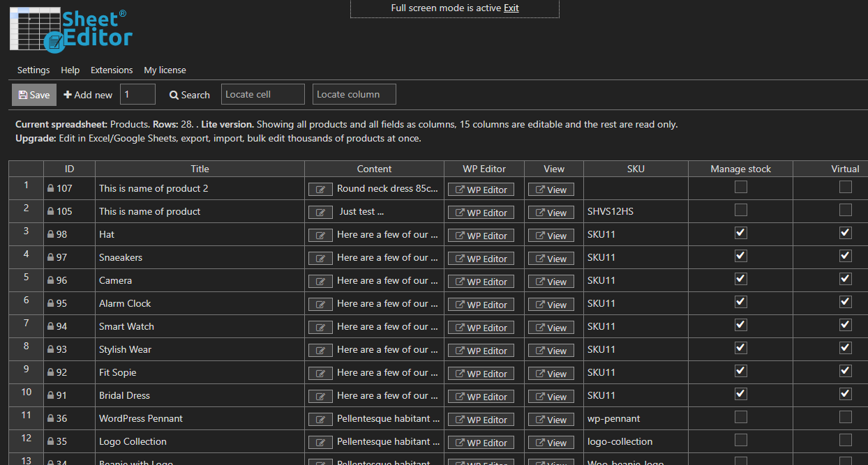
Task: Select cell 'Stylish Wear' title
Action: 200,349
